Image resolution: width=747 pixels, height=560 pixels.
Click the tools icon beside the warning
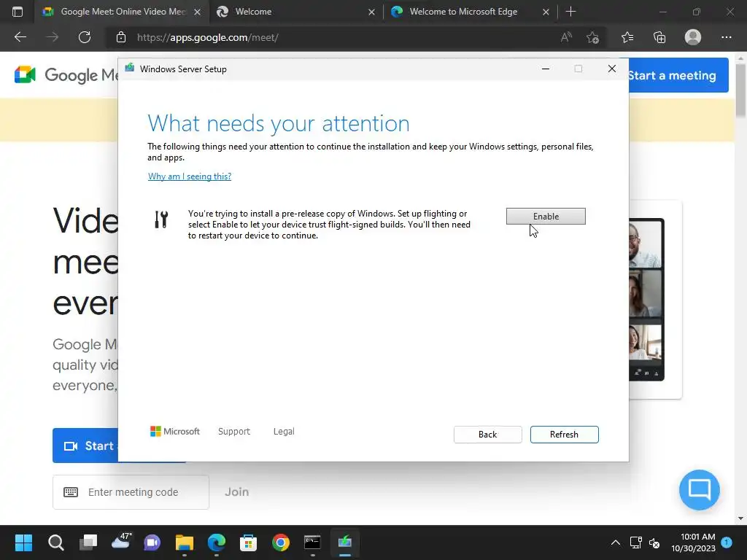point(161,219)
